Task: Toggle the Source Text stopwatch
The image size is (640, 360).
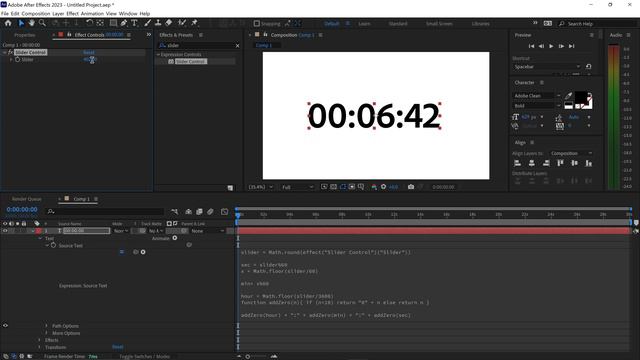Action: click(53, 245)
